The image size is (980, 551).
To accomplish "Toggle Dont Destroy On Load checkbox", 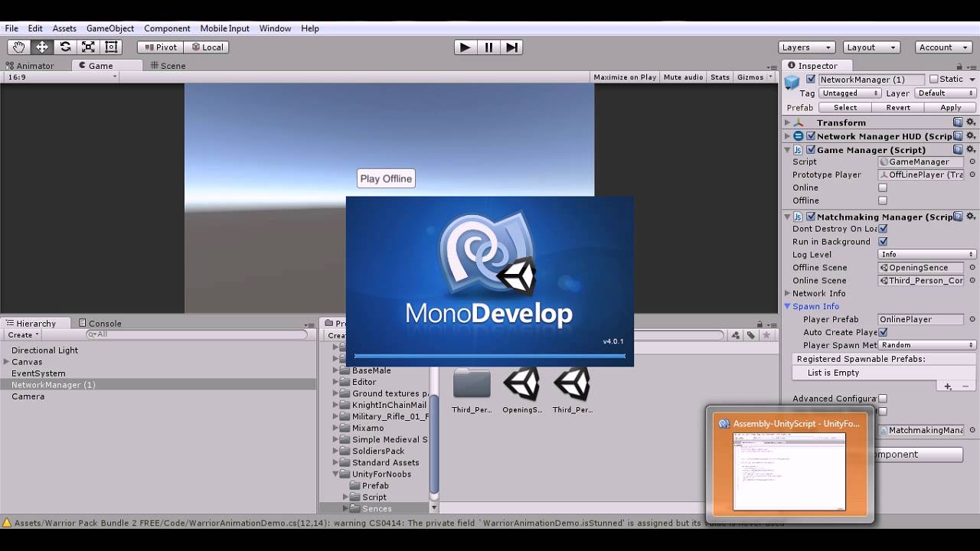I will pyautogui.click(x=883, y=229).
